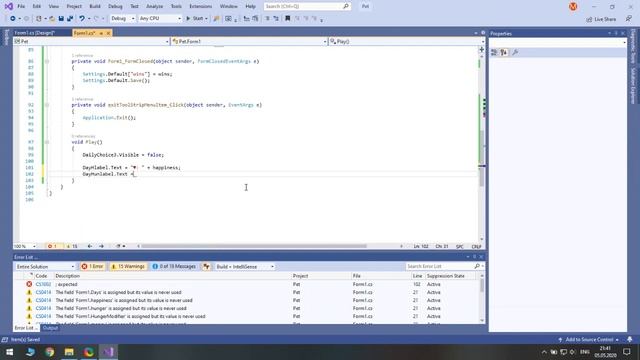
Task: Pin the Form1.cs tab with the pin icon
Action: coord(101,33)
